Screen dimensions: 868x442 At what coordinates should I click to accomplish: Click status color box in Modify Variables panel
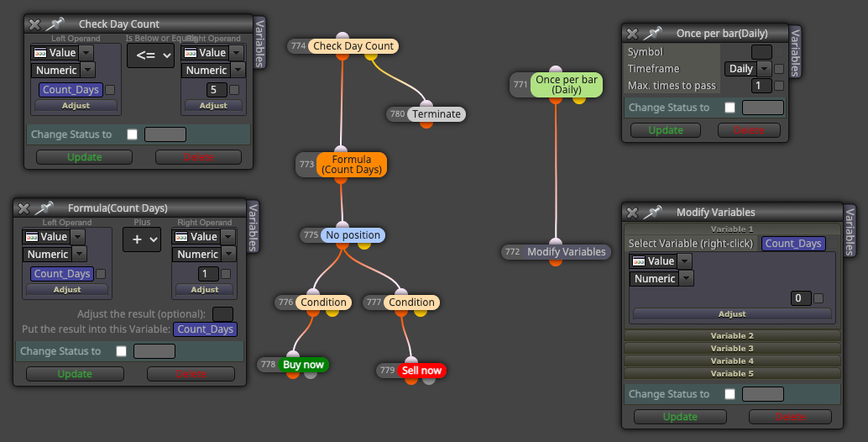[763, 394]
